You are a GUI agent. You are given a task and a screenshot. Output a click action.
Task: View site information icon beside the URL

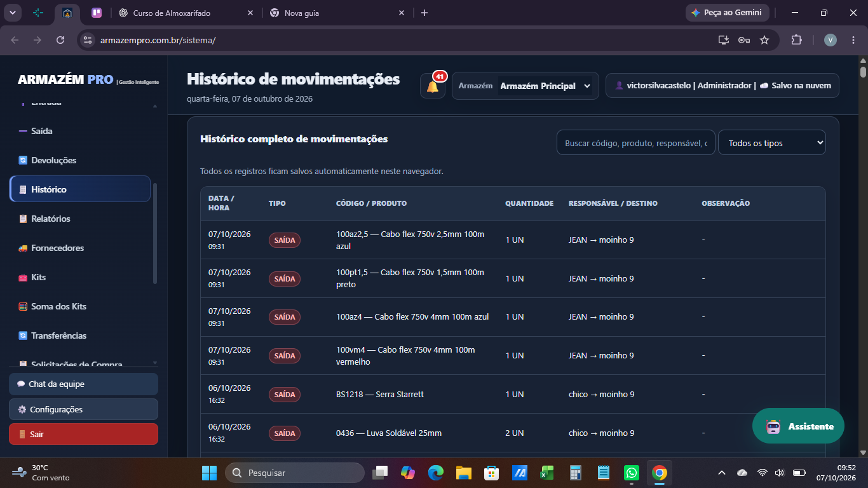pyautogui.click(x=88, y=40)
